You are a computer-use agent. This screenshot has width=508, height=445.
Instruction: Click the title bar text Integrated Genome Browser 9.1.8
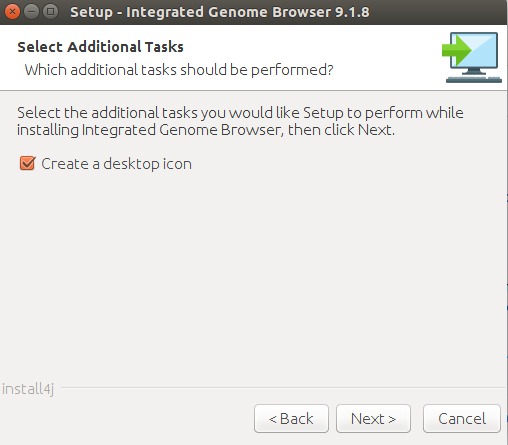pyautogui.click(x=247, y=12)
